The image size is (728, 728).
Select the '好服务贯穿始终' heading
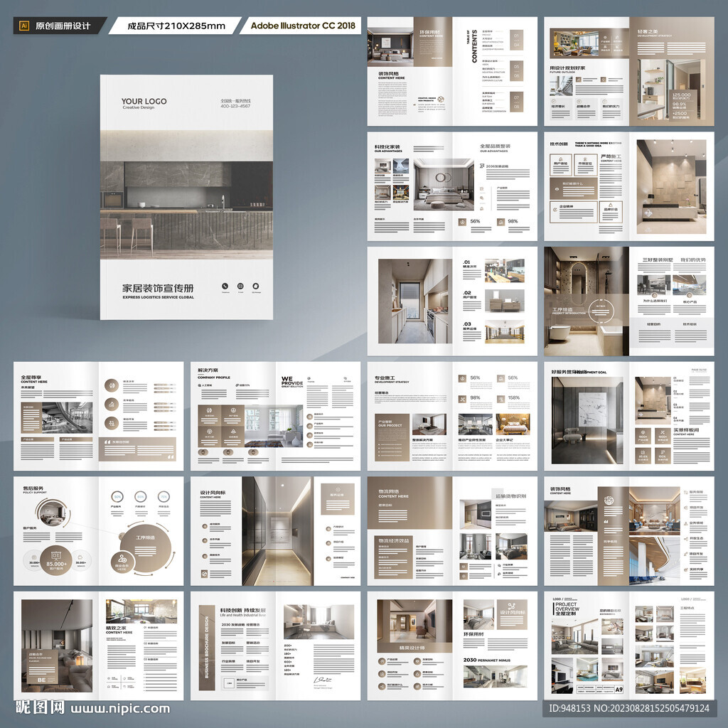[569, 372]
